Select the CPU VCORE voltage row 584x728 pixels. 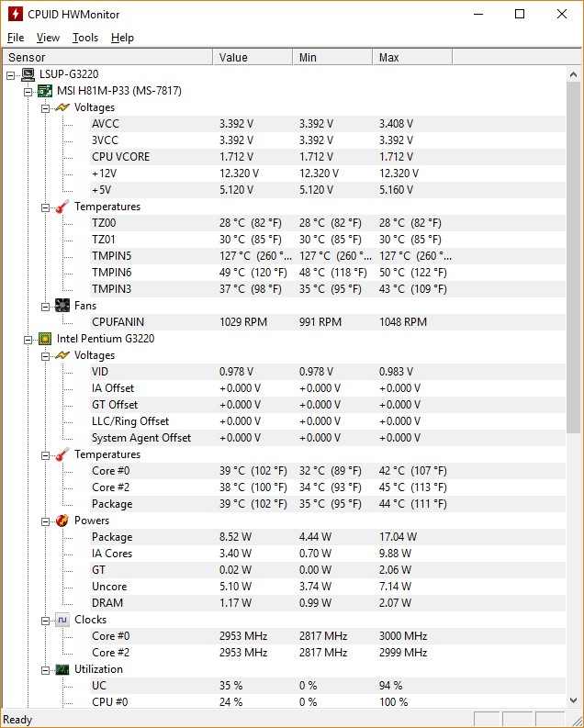(120, 157)
